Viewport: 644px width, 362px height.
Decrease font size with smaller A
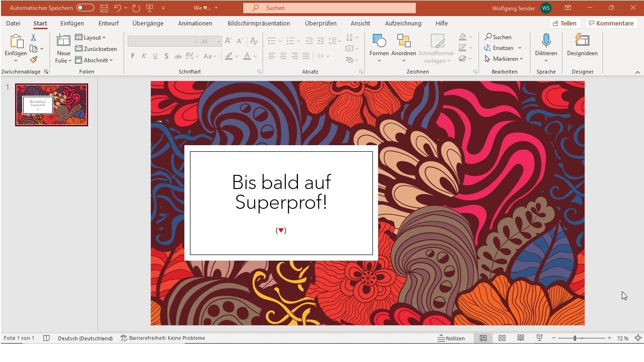click(x=239, y=41)
